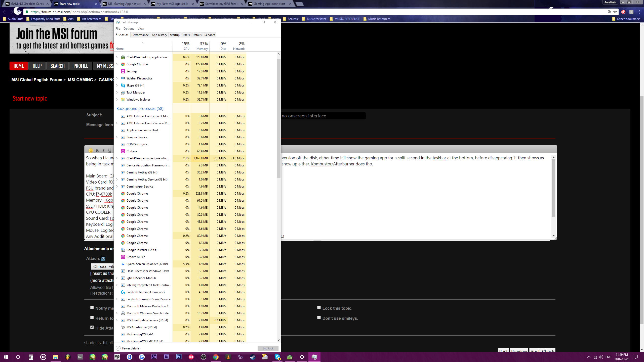Expand the Skype (32 bit) process entry
Viewport: 644px width, 362px height.
(117, 85)
